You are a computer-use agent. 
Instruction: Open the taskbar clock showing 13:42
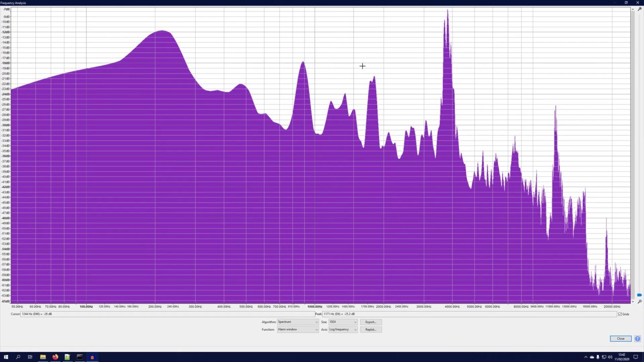(x=622, y=357)
